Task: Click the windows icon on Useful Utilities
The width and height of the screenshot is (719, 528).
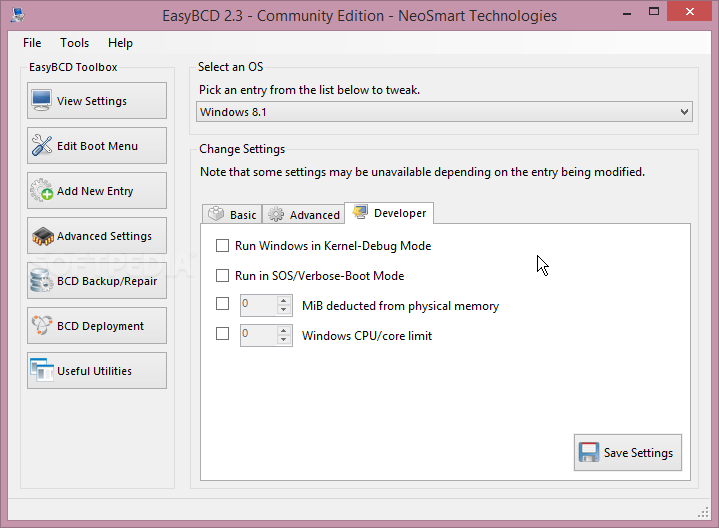Action: coord(42,370)
